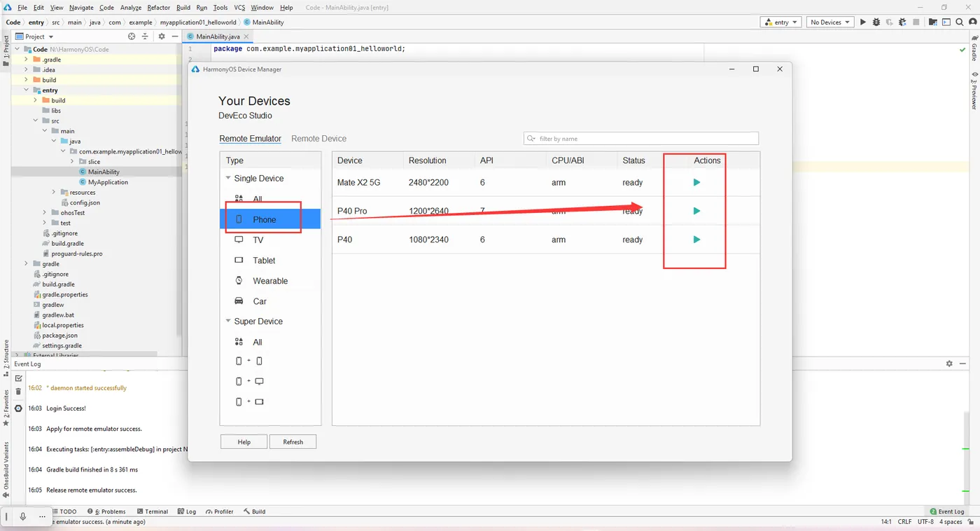Open the Terminal tool window
The height and width of the screenshot is (531, 980).
(153, 511)
